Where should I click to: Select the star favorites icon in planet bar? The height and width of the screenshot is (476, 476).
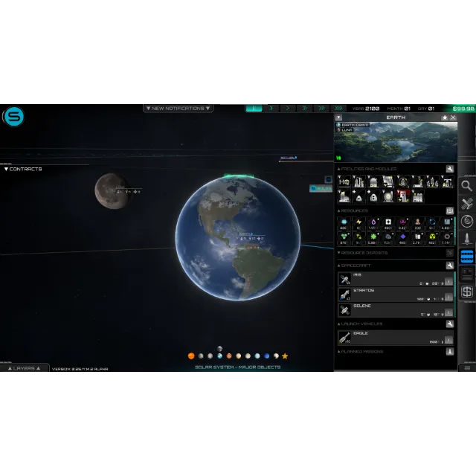click(x=285, y=356)
